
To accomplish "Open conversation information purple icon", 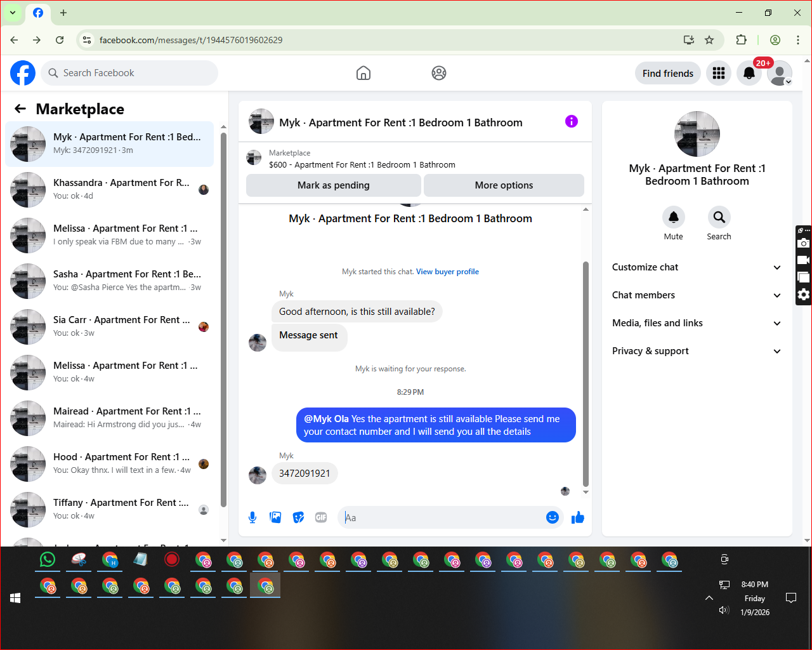I will tap(572, 121).
